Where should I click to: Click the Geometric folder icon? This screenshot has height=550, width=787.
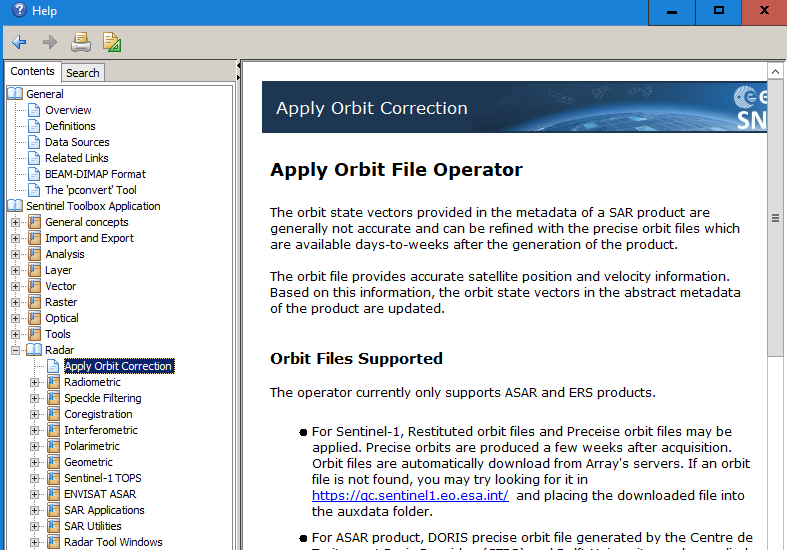[54, 462]
